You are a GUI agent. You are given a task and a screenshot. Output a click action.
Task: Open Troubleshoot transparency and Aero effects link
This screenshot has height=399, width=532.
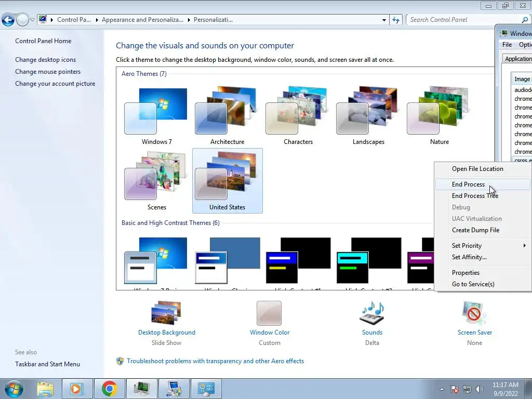tap(216, 361)
